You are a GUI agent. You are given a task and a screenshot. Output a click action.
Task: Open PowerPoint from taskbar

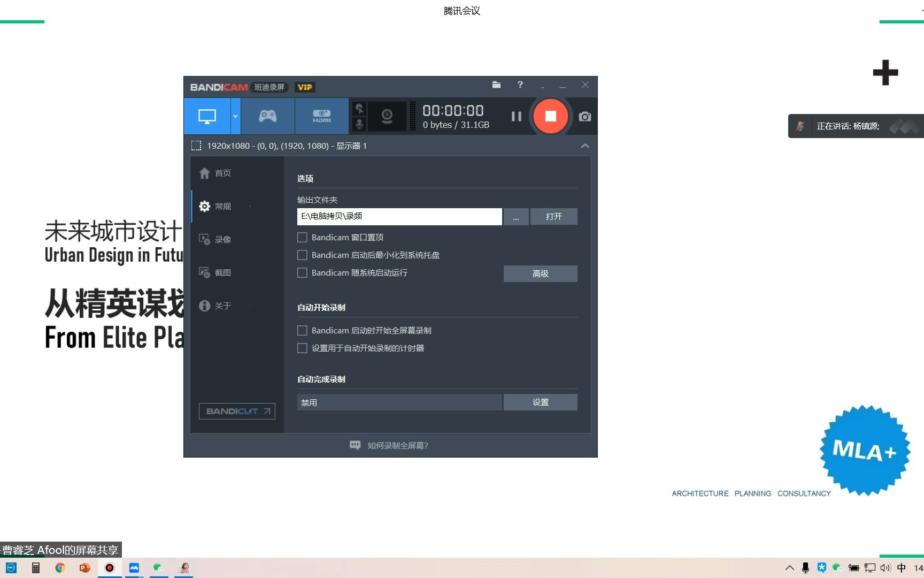(x=84, y=568)
